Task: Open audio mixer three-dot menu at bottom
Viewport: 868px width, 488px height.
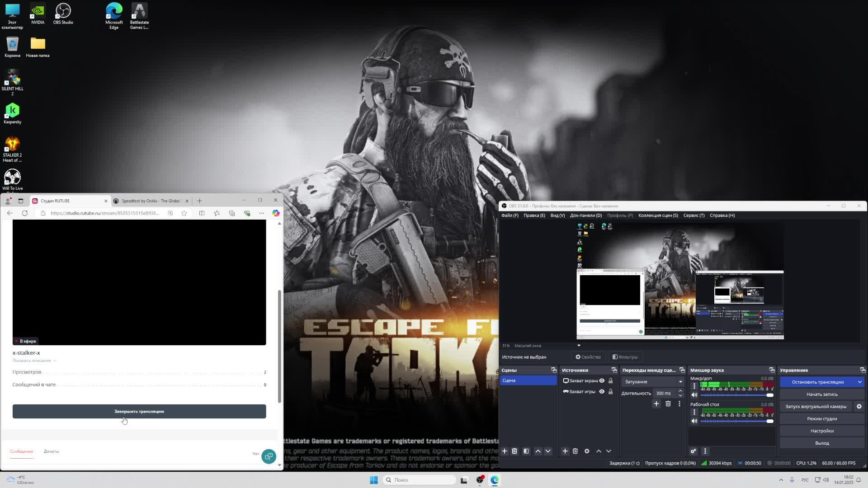Action: [x=705, y=451]
